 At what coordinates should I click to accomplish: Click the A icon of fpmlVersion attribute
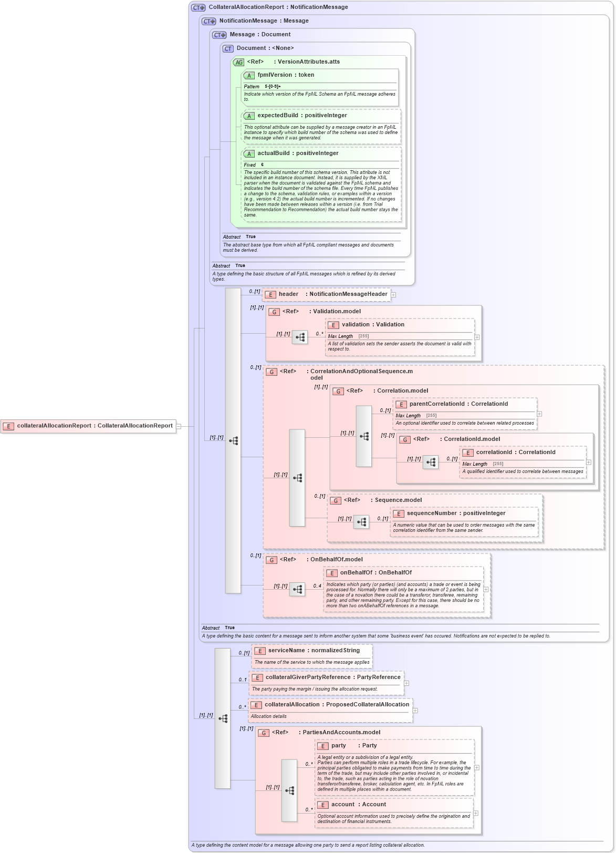[249, 76]
